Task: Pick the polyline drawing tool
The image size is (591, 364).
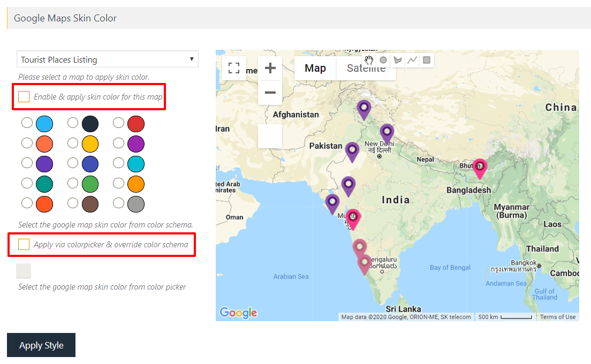Action: 412,60
